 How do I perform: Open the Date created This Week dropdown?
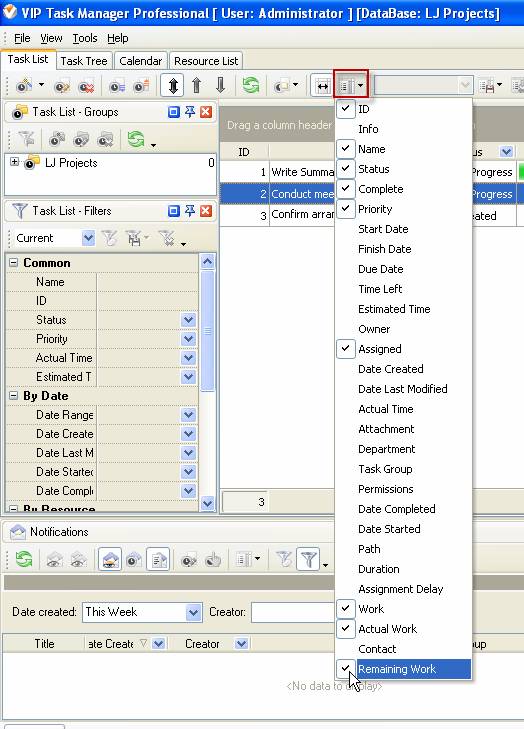point(193,612)
